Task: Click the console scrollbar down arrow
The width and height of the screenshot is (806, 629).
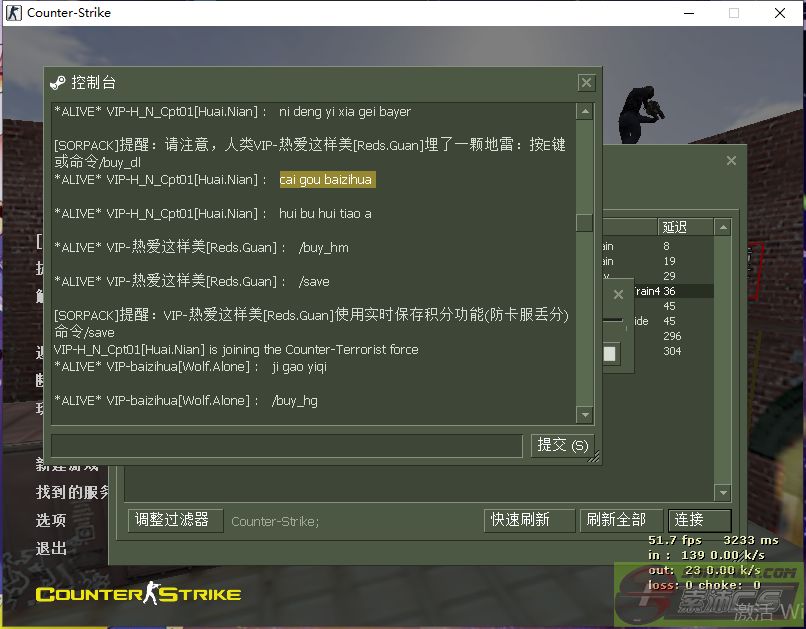Action: tap(585, 415)
